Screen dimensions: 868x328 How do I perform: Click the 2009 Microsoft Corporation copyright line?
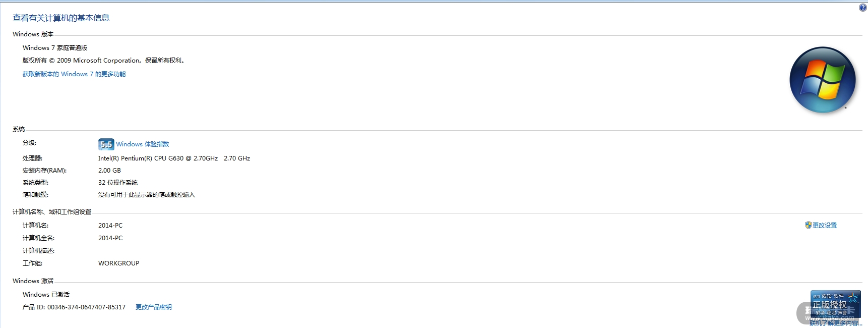point(104,61)
